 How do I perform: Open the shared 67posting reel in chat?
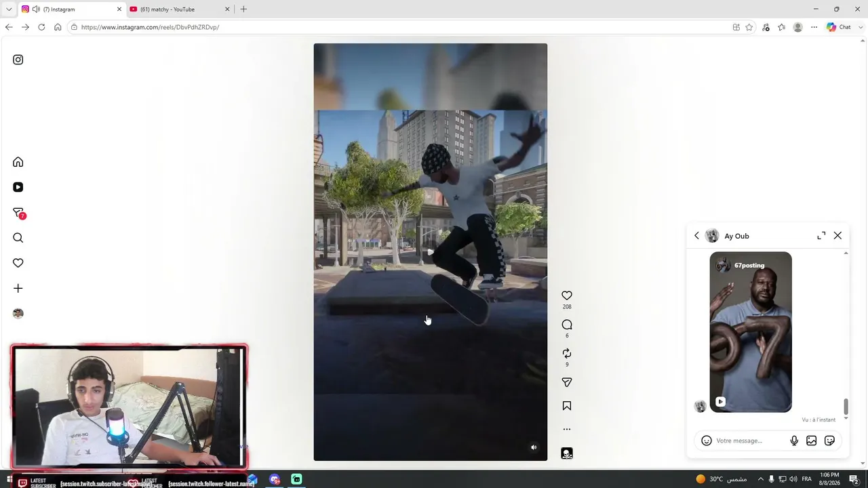click(x=751, y=332)
